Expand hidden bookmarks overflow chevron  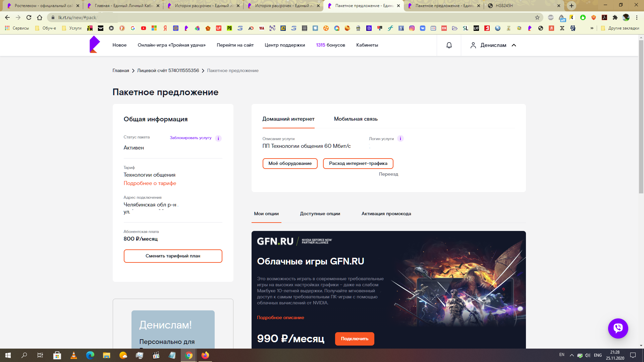pos(592,28)
